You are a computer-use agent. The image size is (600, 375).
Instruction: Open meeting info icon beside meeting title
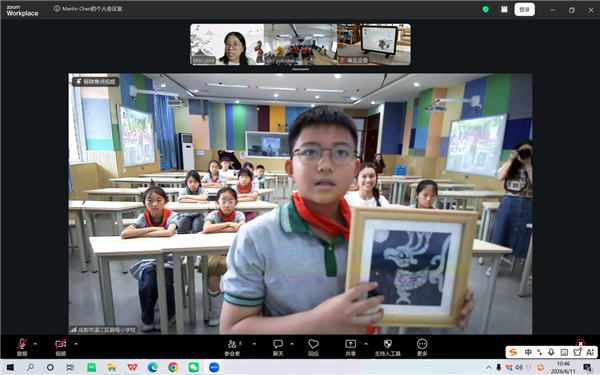point(57,8)
